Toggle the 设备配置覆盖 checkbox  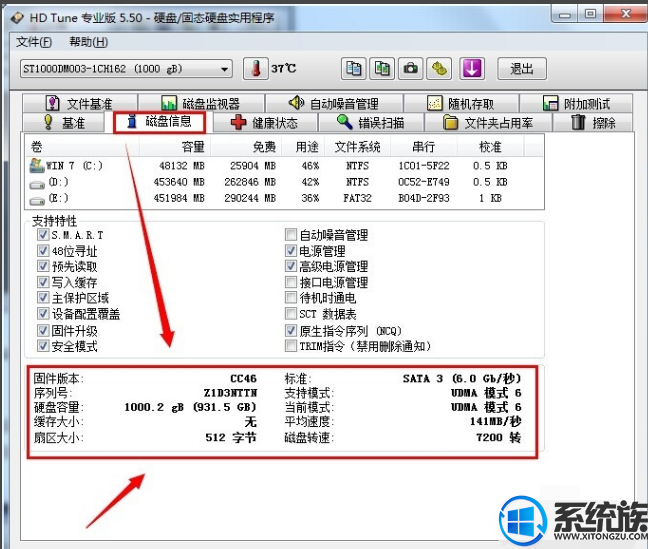pyautogui.click(x=43, y=314)
